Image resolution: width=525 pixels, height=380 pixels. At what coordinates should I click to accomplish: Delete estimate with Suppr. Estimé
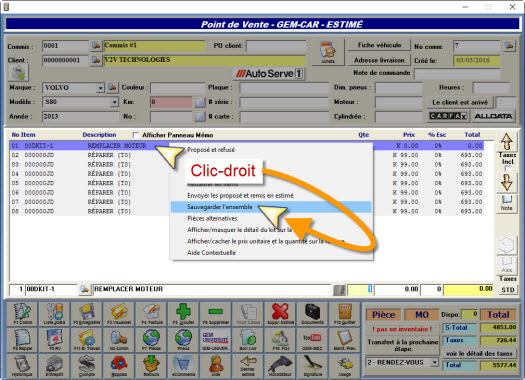coord(280,314)
